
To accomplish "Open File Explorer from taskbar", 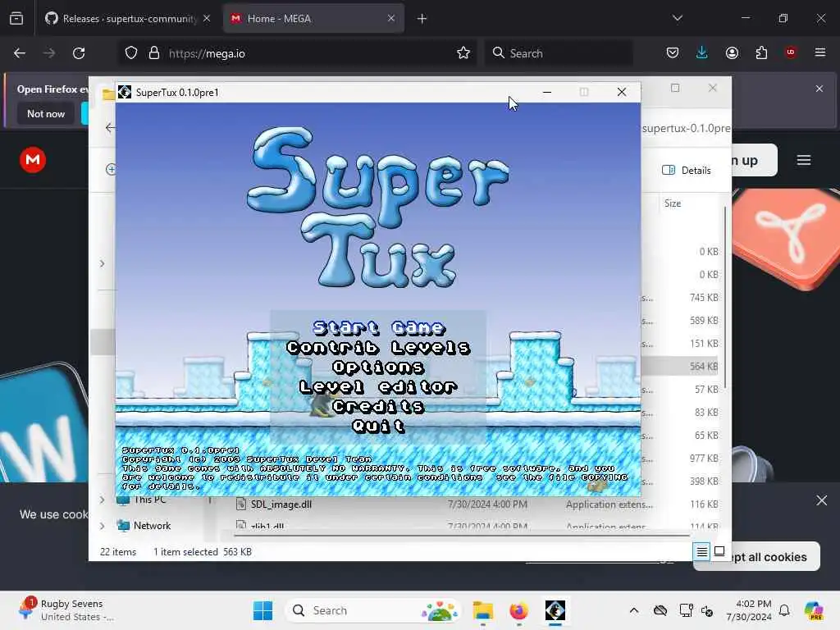I will pyautogui.click(x=482, y=610).
